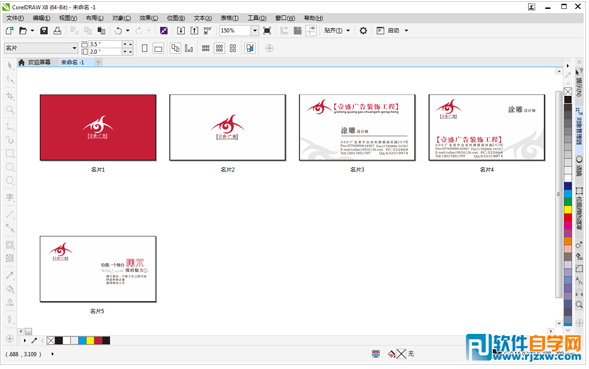The height and width of the screenshot is (369, 589).
Task: Create a new document with the New icon
Action: click(10, 31)
